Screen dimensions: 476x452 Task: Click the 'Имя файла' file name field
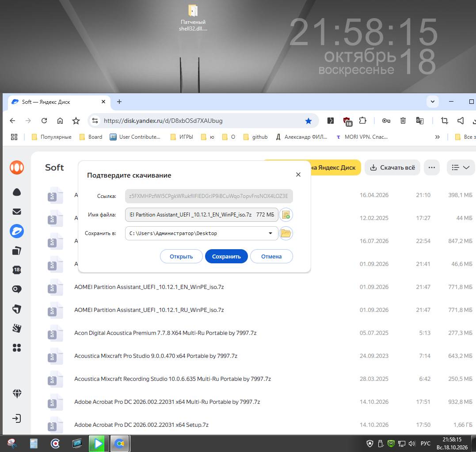202,215
